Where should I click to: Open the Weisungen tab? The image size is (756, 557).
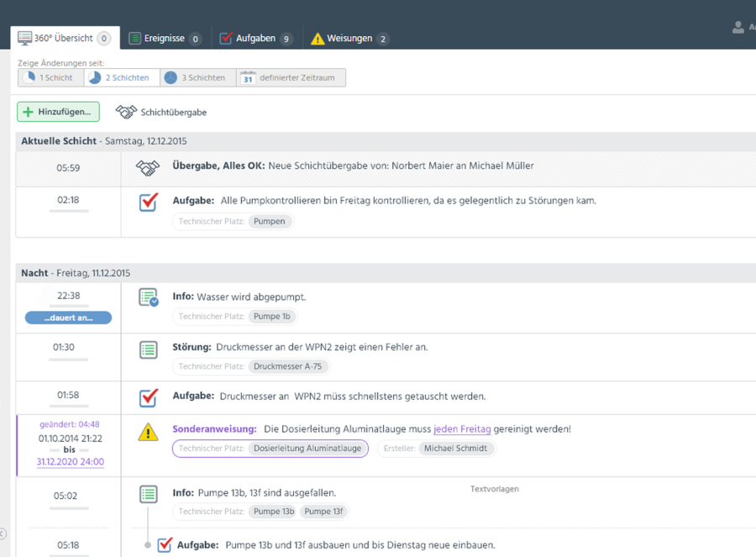coord(349,39)
